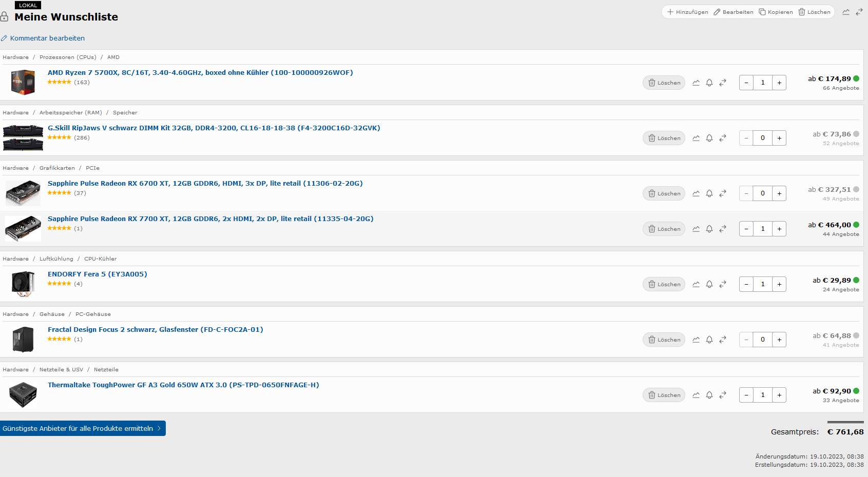
Task: Delete ENDORFY Fera 5 with Löschen button
Action: (664, 284)
